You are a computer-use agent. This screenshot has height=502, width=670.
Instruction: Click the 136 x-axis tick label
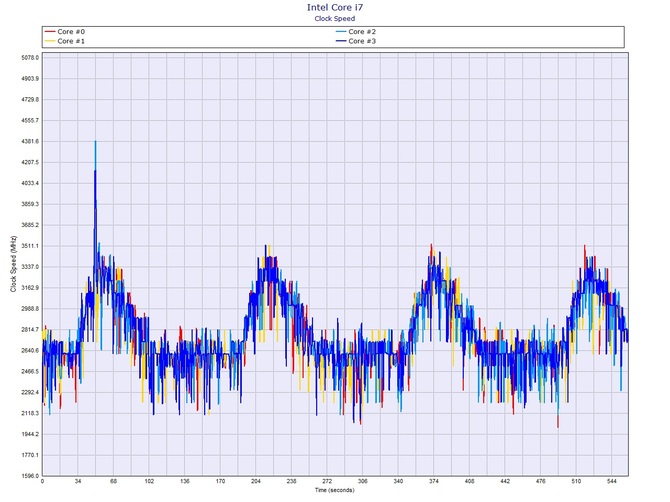[x=185, y=481]
